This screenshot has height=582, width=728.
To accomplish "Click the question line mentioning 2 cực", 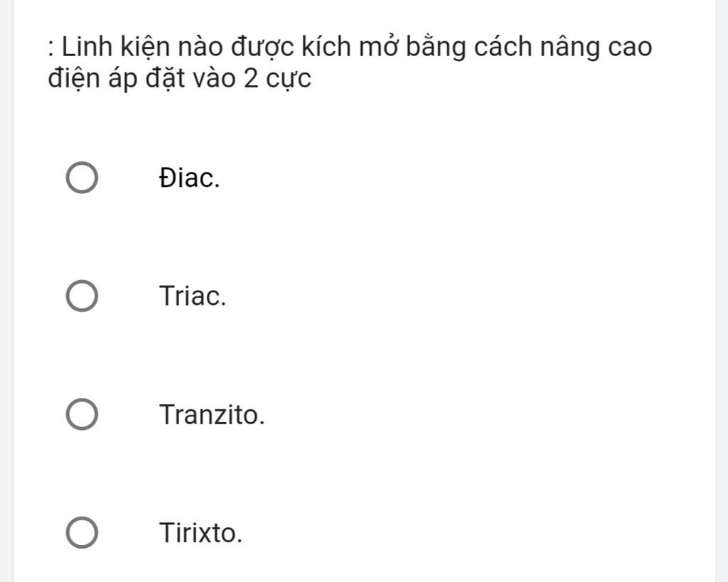I will tap(180, 78).
